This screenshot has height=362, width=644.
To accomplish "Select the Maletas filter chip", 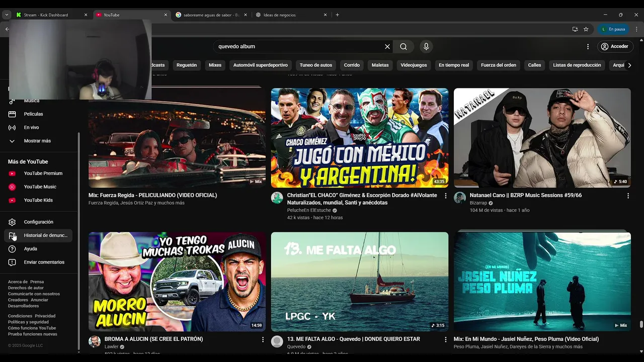I will point(380,65).
